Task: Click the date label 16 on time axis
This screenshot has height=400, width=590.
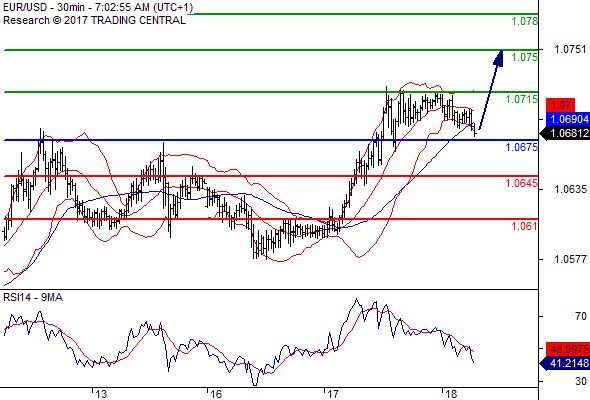Action: click(216, 394)
